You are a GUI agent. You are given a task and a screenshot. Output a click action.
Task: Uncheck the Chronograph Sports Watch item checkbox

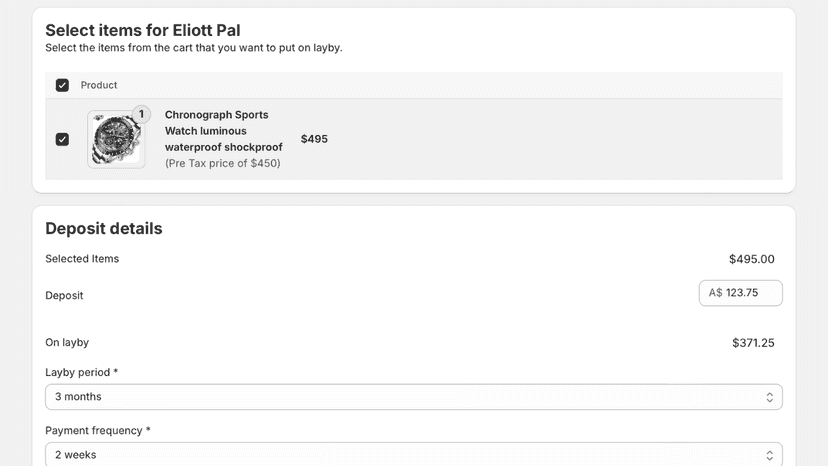(62, 139)
